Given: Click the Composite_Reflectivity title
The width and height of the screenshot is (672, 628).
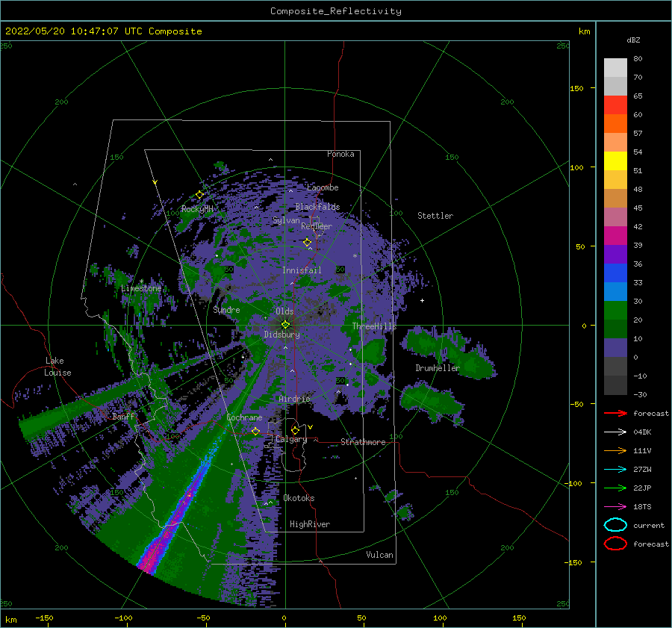Looking at the screenshot, I should click(336, 11).
